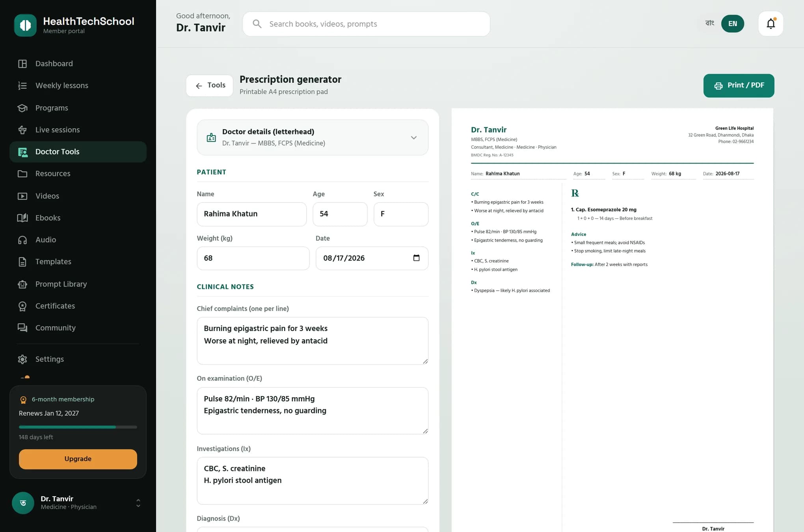Open the Templates menu item
The height and width of the screenshot is (532, 804).
coord(78,262)
